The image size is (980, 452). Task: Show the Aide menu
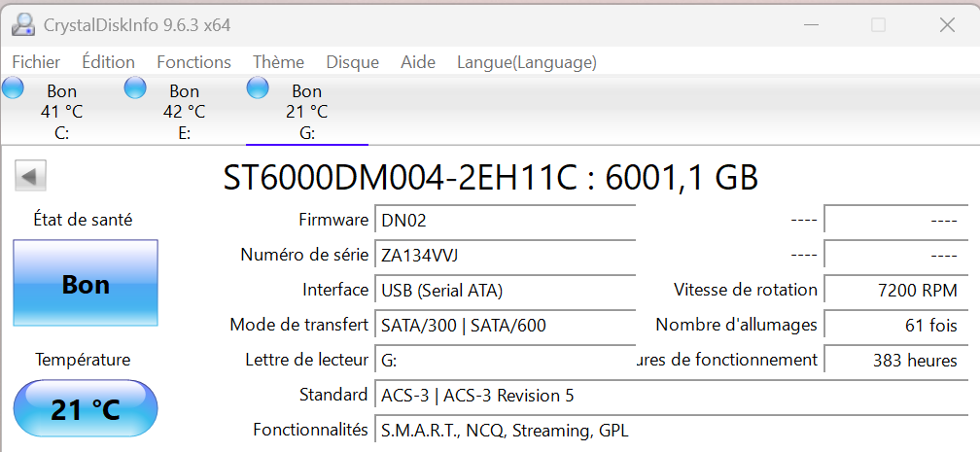[x=418, y=62]
